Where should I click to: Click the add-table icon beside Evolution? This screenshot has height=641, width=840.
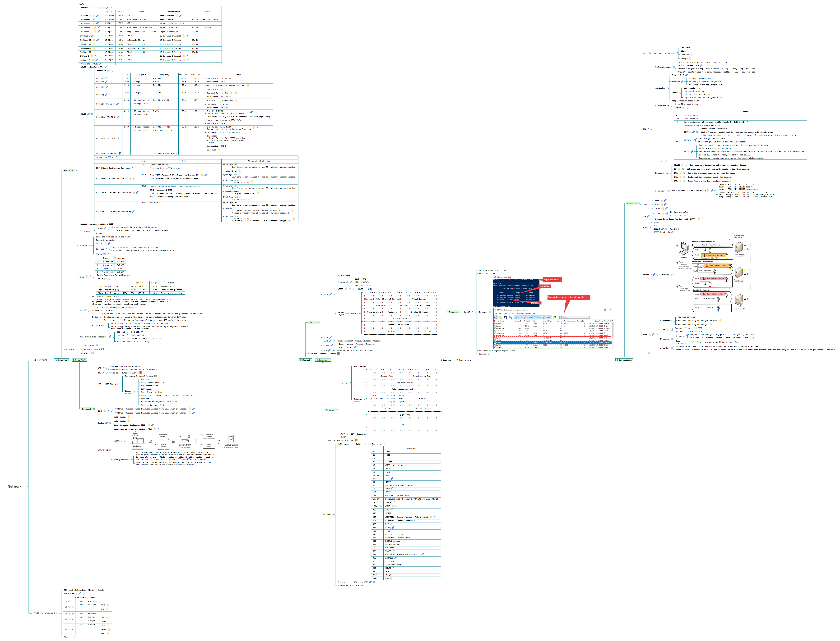77,594
